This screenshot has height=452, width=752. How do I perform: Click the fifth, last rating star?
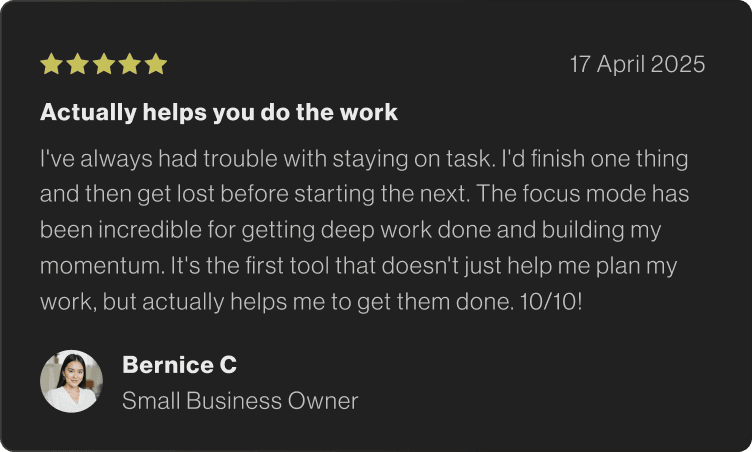click(x=155, y=65)
